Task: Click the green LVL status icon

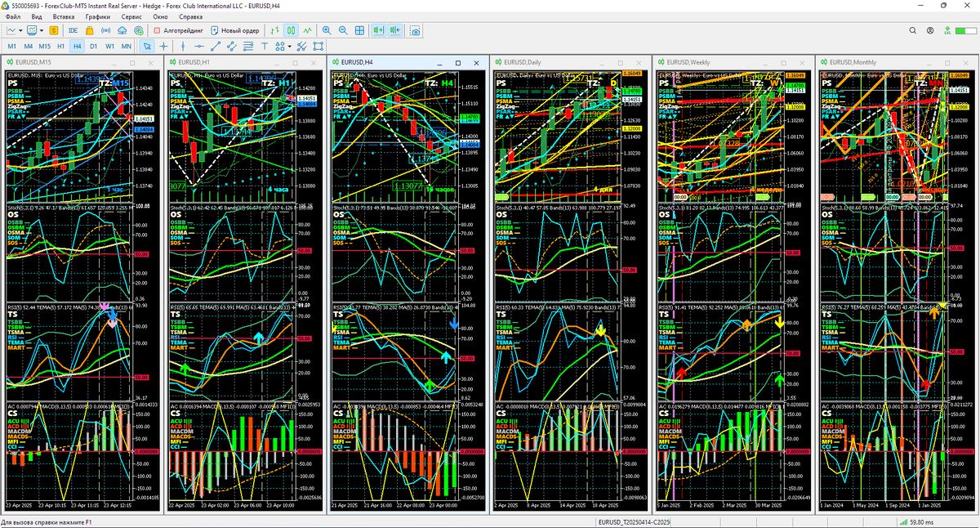Action: (x=947, y=30)
